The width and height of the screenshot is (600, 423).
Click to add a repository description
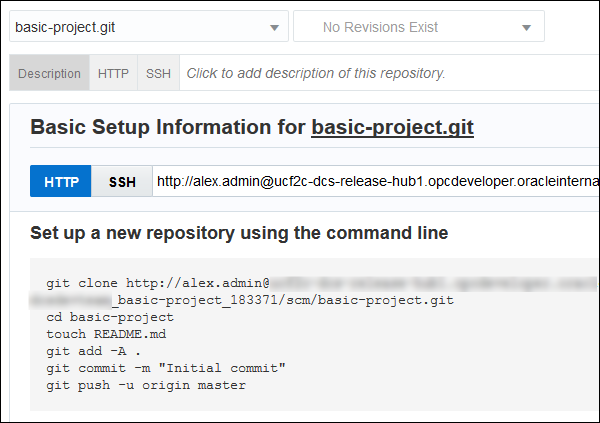(316, 73)
